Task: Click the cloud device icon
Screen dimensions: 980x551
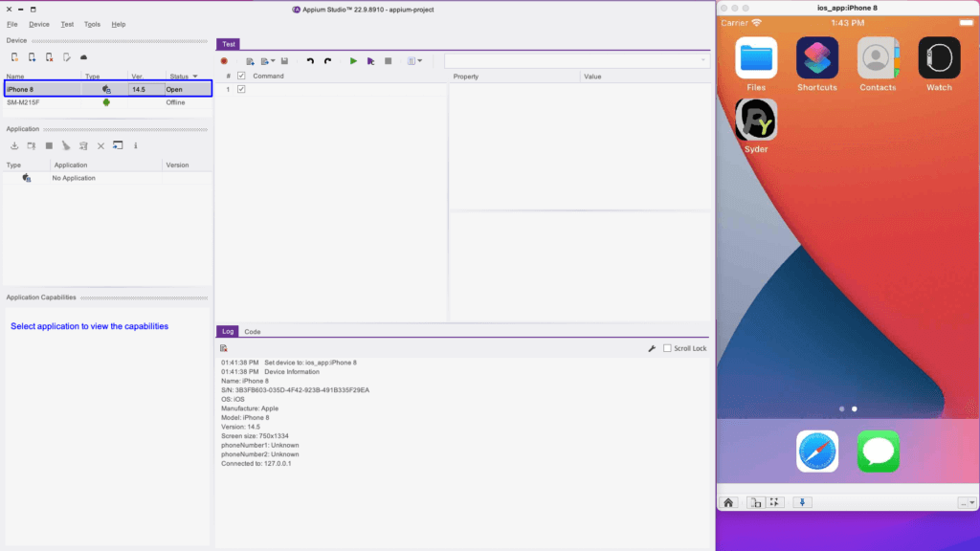Action: [83, 57]
